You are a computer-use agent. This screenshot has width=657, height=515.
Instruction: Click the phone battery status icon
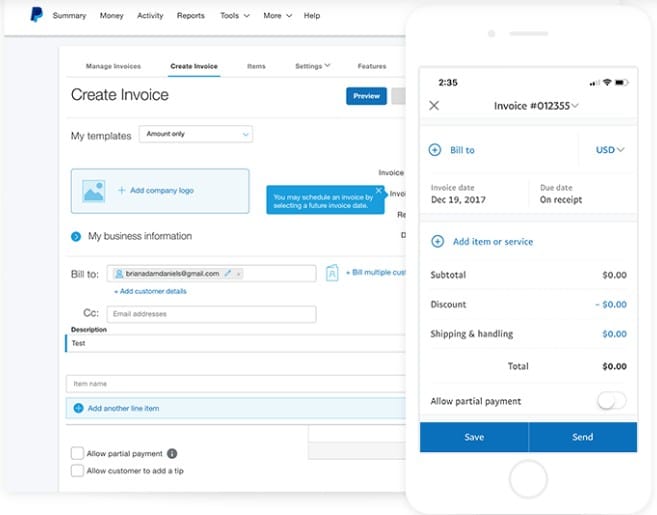(x=622, y=83)
